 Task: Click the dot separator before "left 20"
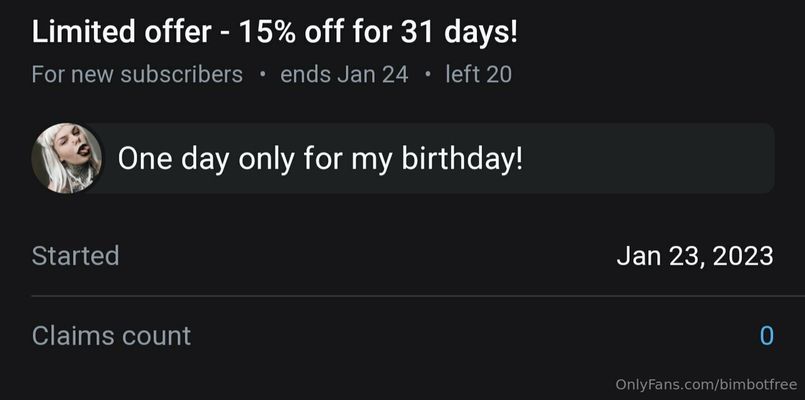point(427,75)
